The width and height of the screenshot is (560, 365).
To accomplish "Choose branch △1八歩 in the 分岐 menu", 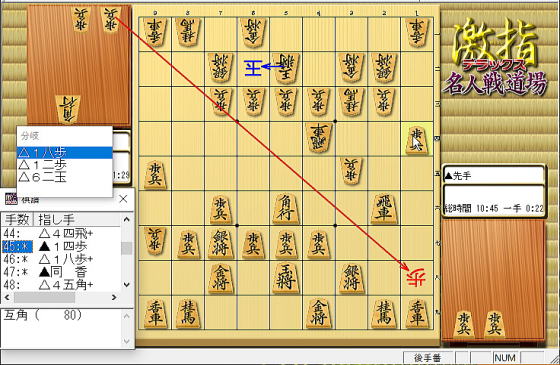I will pos(65,153).
